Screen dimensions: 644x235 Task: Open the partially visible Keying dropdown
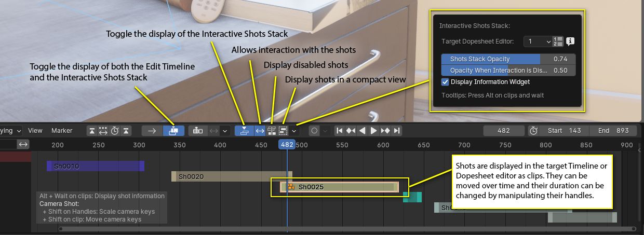pyautogui.click(x=11, y=131)
